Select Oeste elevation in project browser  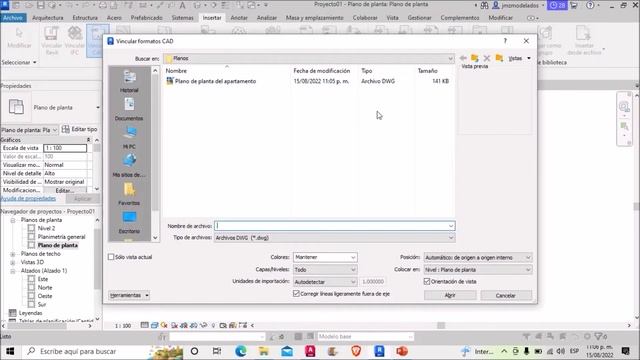[x=44, y=296]
